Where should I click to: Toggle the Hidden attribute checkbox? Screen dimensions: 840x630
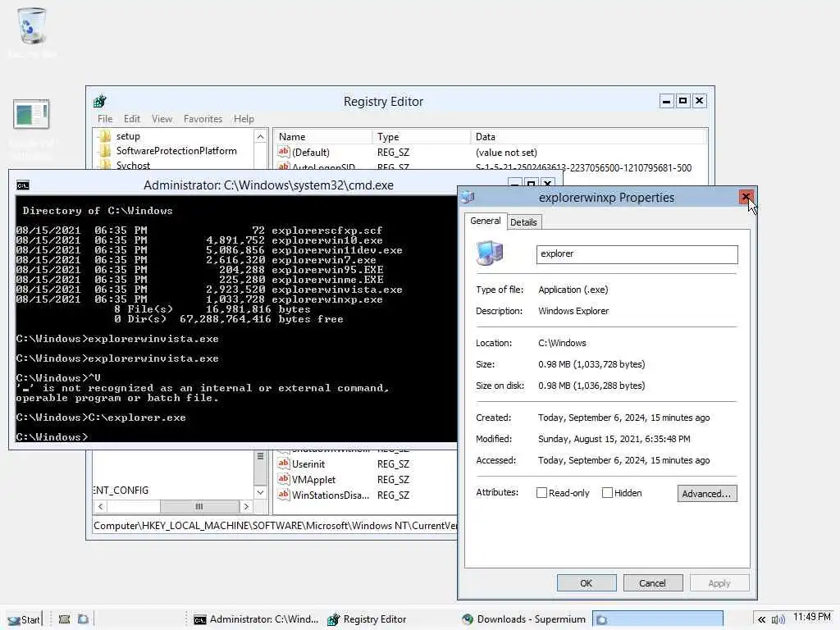click(x=607, y=493)
